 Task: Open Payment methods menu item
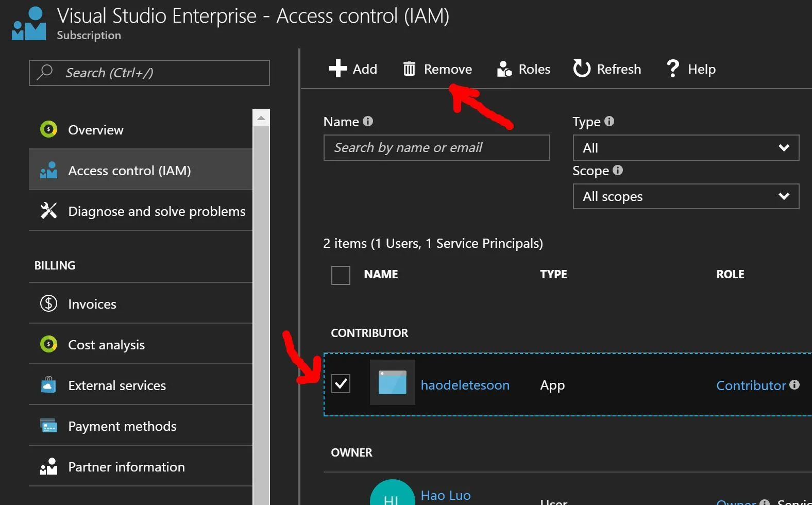[141, 426]
